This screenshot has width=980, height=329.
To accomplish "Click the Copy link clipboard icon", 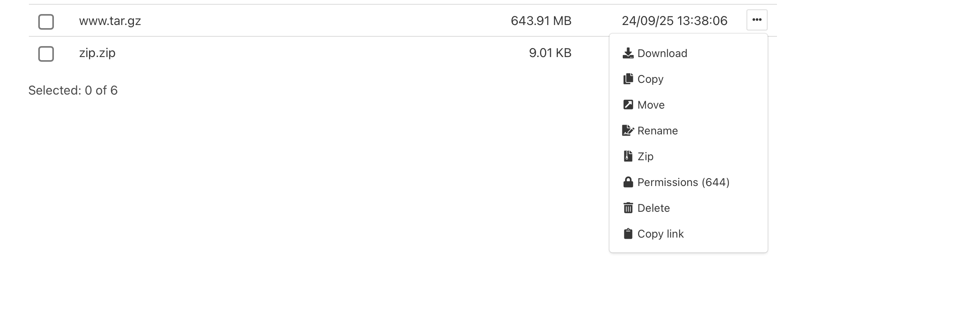I will point(628,234).
